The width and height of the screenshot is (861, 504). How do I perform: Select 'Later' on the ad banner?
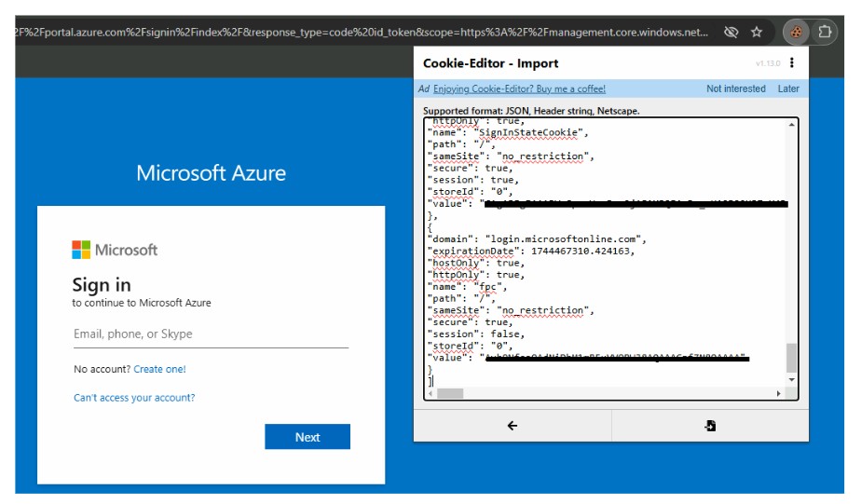point(788,89)
